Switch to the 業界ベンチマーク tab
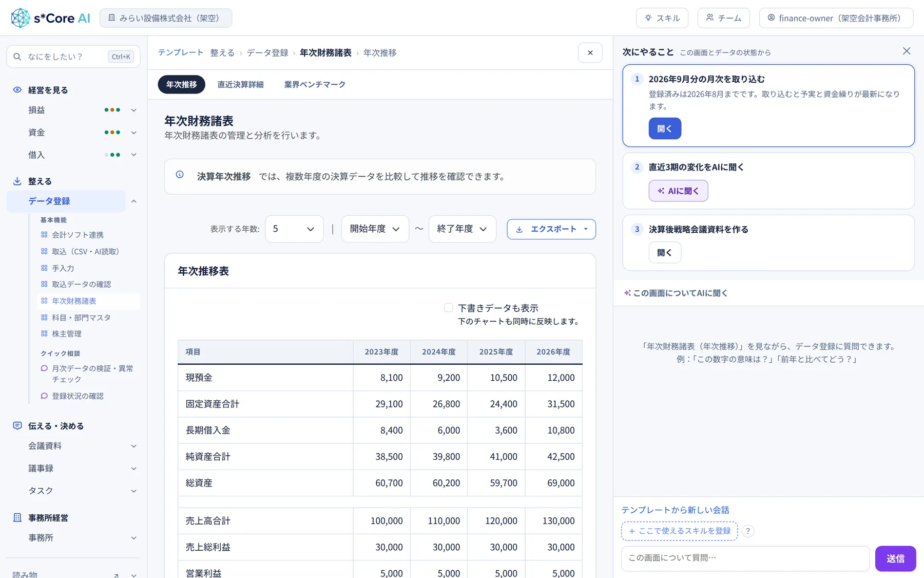Viewport: 924px width, 578px height. point(315,84)
